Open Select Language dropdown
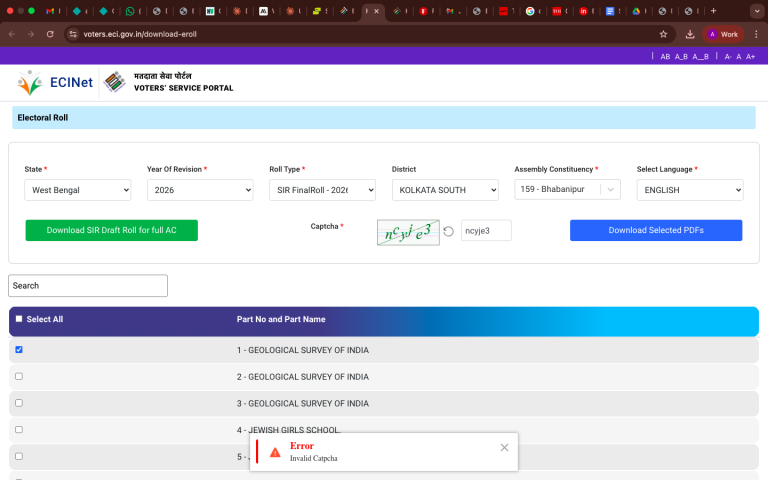 pyautogui.click(x=690, y=190)
